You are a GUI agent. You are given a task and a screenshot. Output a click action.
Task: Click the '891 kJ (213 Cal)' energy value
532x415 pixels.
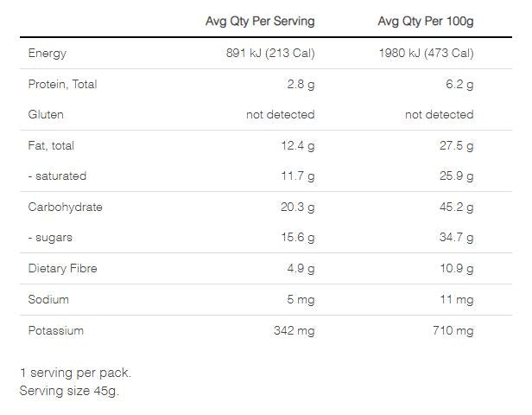269,54
